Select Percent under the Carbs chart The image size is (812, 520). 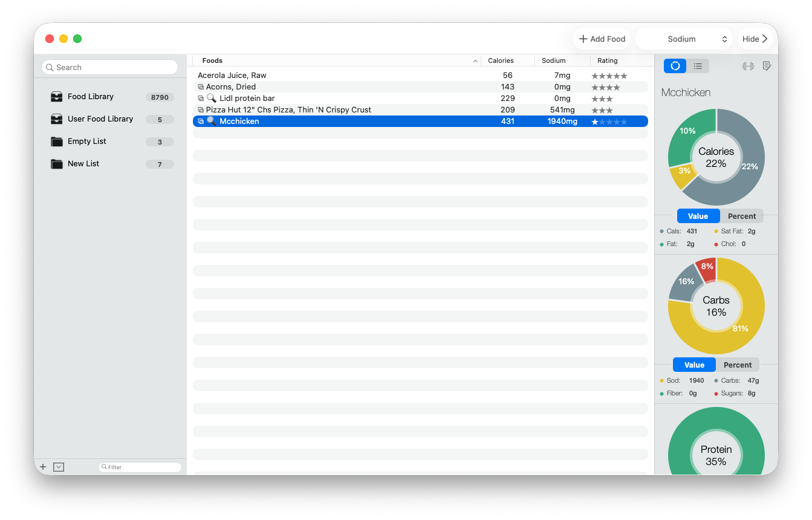click(x=738, y=365)
